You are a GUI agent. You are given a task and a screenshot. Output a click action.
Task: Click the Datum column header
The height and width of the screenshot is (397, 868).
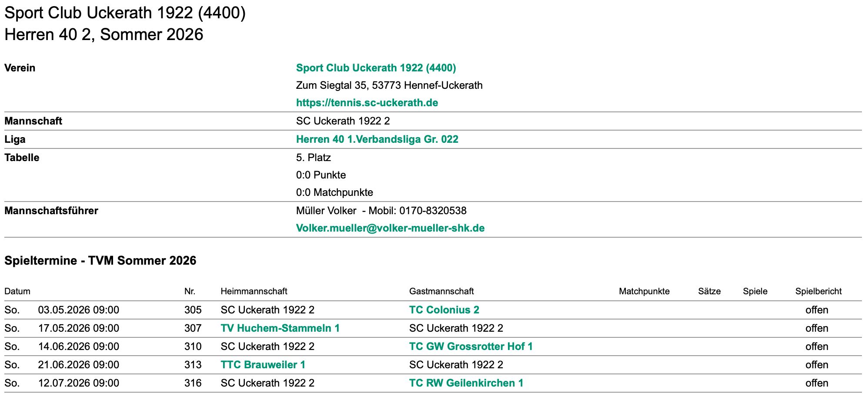(x=17, y=291)
